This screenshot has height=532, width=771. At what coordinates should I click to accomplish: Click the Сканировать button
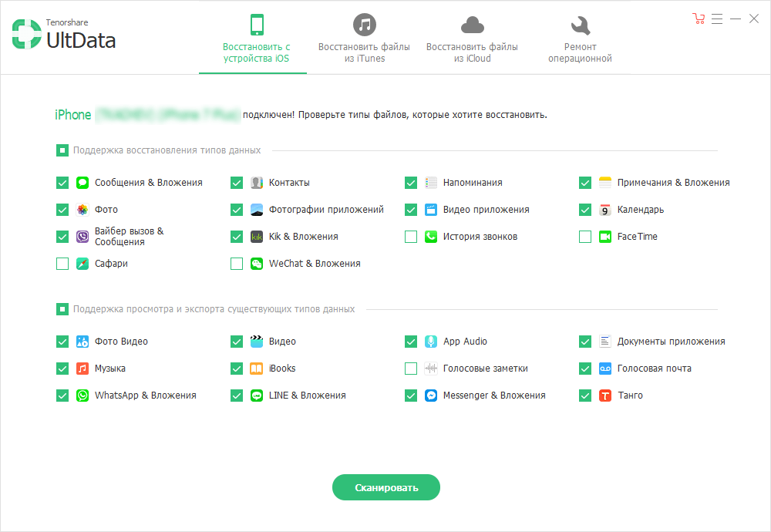(385, 487)
